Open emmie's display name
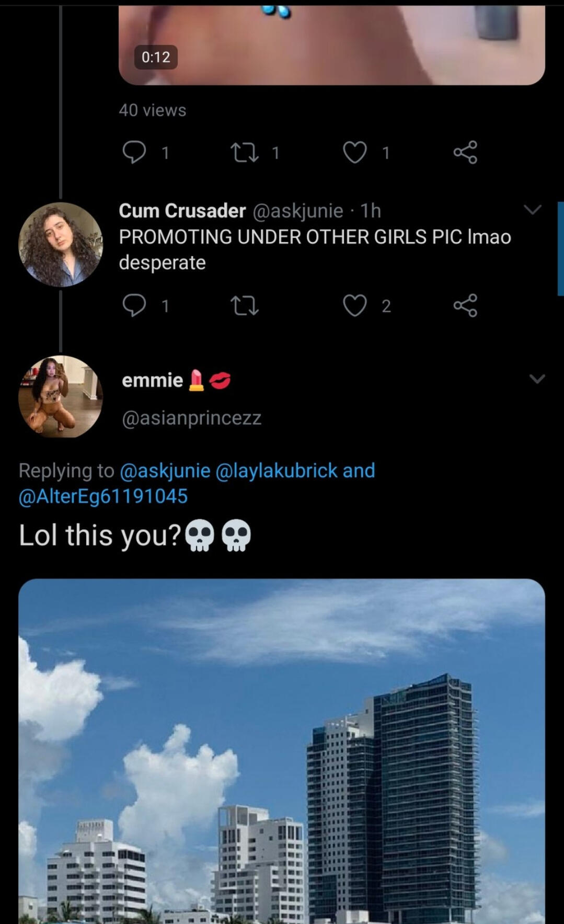 [x=152, y=380]
